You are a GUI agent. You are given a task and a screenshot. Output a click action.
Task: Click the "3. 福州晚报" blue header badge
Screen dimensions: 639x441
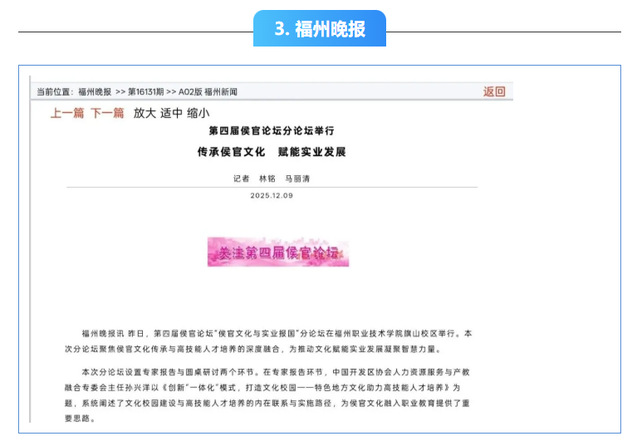click(x=318, y=30)
